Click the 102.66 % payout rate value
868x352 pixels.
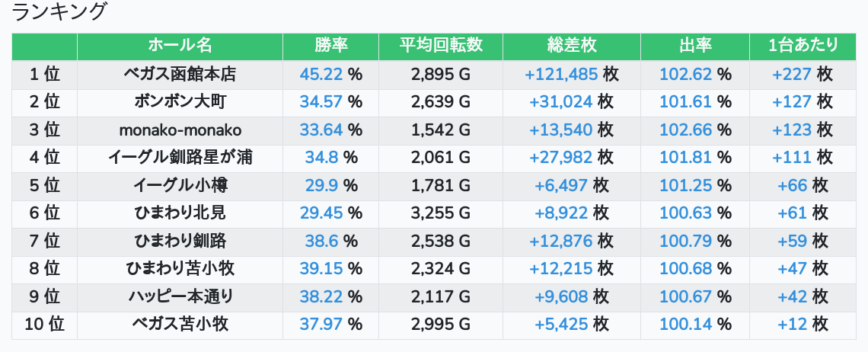(694, 130)
